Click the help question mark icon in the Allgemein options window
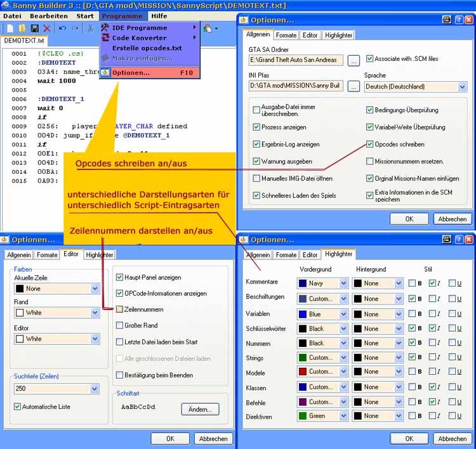 (459, 20)
